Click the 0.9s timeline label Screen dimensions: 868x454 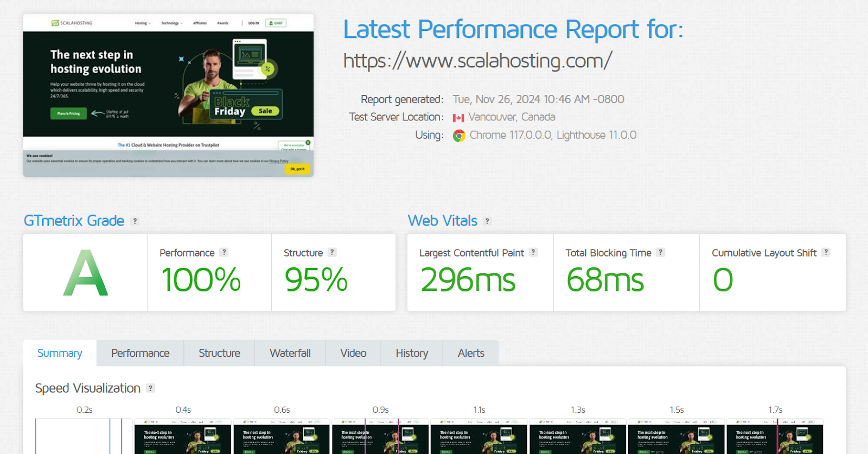380,410
